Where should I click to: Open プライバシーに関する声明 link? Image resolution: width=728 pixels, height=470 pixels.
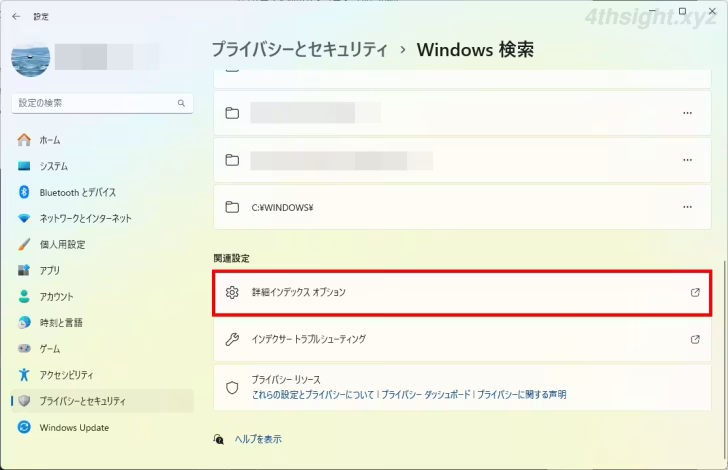click(x=522, y=395)
